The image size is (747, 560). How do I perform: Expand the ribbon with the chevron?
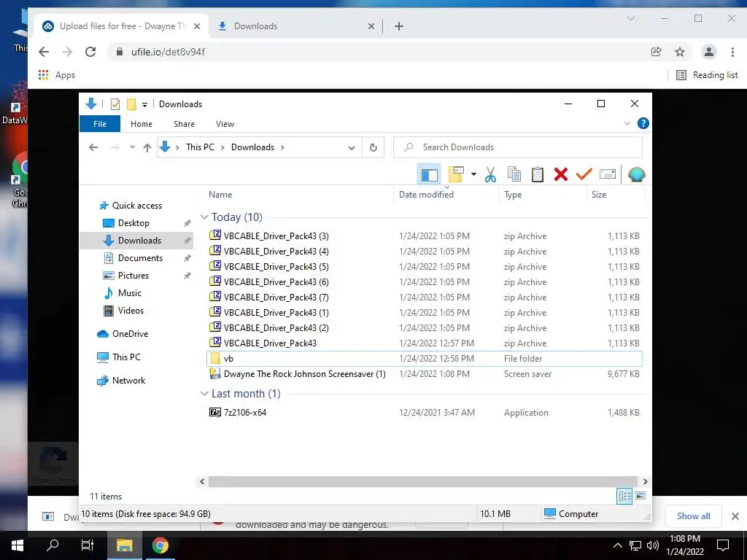[627, 124]
